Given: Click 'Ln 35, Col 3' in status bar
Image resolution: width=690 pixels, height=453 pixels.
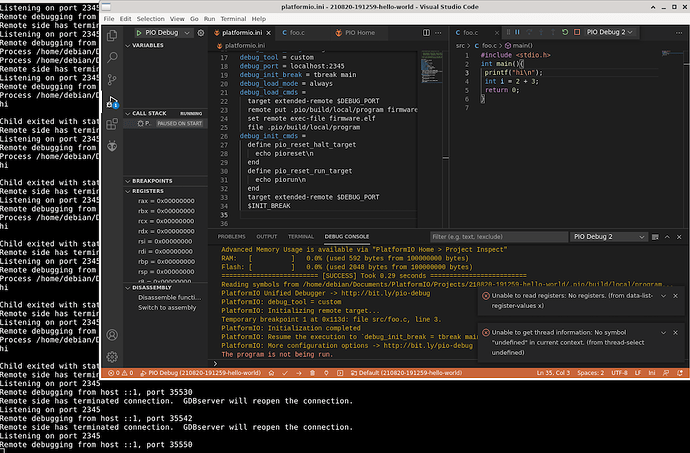Looking at the screenshot, I should coord(553,373).
